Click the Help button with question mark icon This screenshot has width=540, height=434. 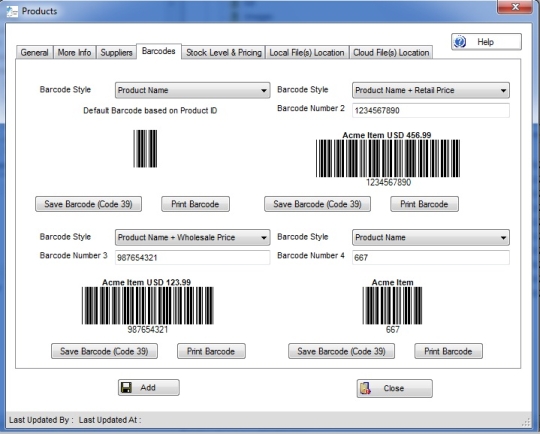pyautogui.click(x=486, y=42)
